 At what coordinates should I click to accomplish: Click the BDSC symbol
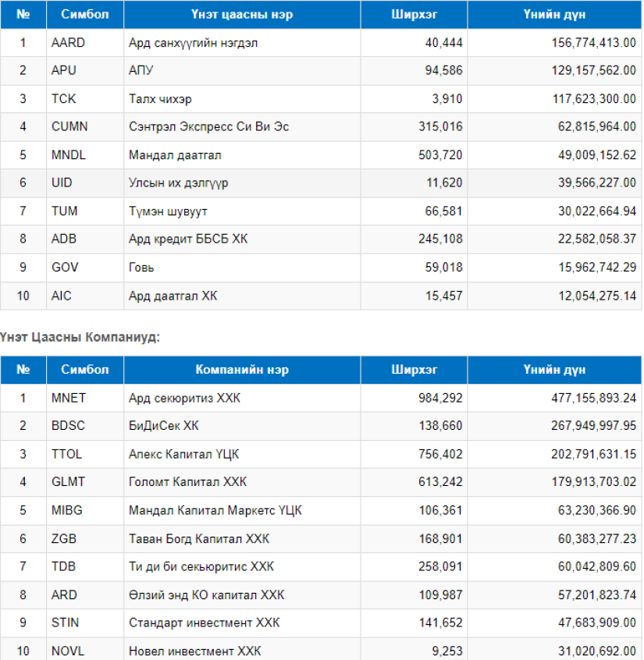click(x=68, y=425)
